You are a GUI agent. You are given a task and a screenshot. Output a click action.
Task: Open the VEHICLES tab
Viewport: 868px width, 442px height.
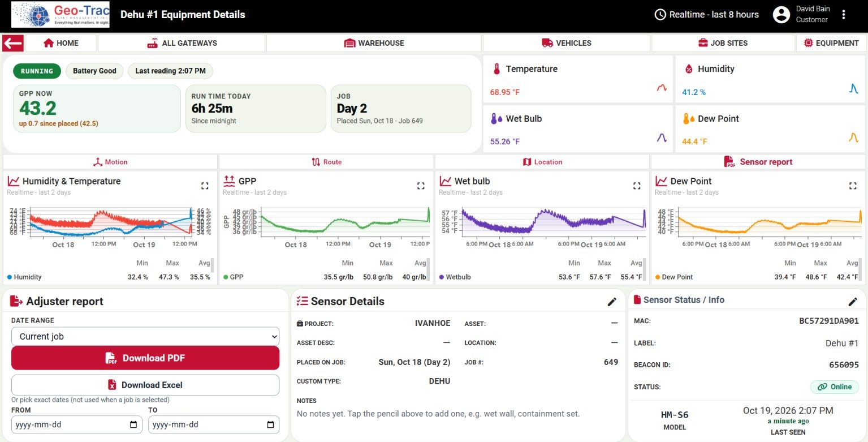pyautogui.click(x=567, y=43)
